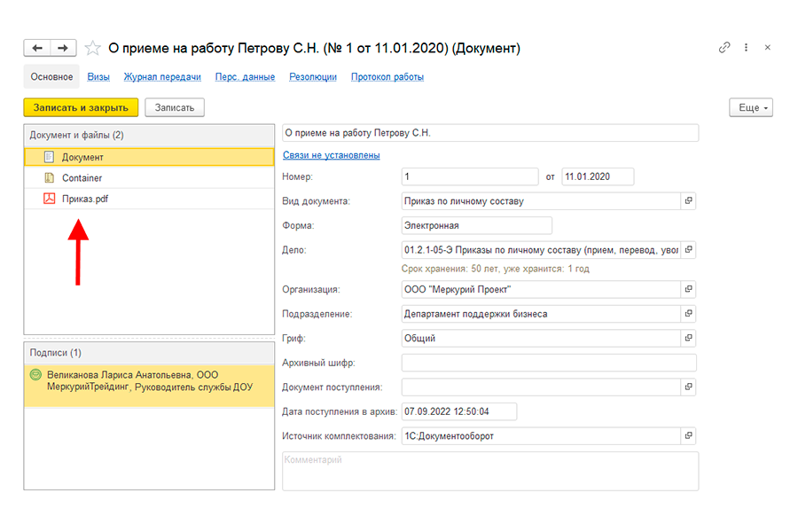Click the date field 11.01.2020
The height and width of the screenshot is (532, 798).
point(598,176)
